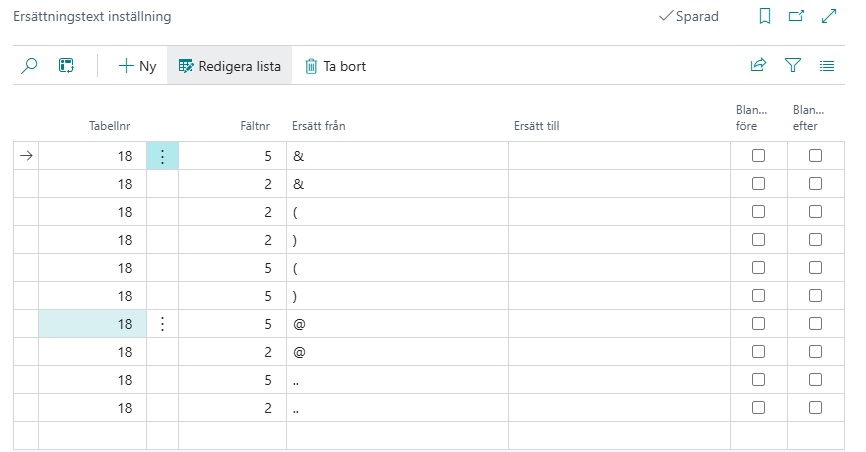Open row menu dots on first row

click(162, 156)
